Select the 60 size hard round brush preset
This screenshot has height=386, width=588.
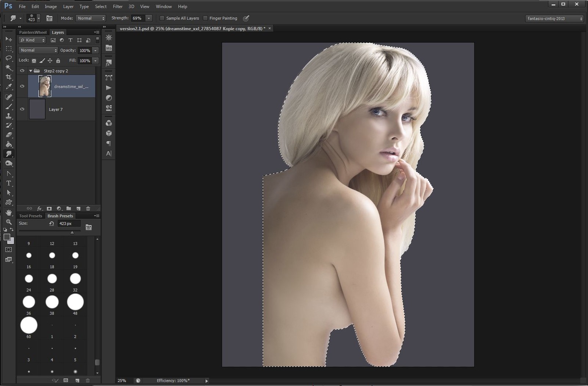point(29,325)
